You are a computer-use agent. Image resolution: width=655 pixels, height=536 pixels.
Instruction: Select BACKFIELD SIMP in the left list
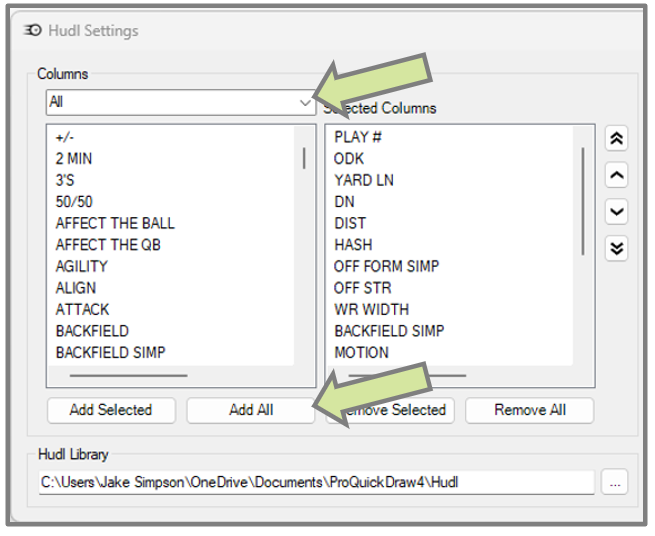point(110,352)
